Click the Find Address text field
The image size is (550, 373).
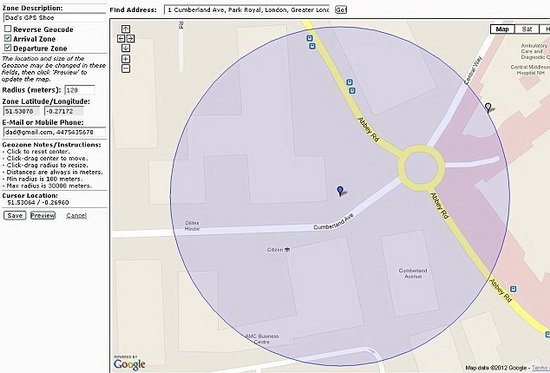pos(247,10)
